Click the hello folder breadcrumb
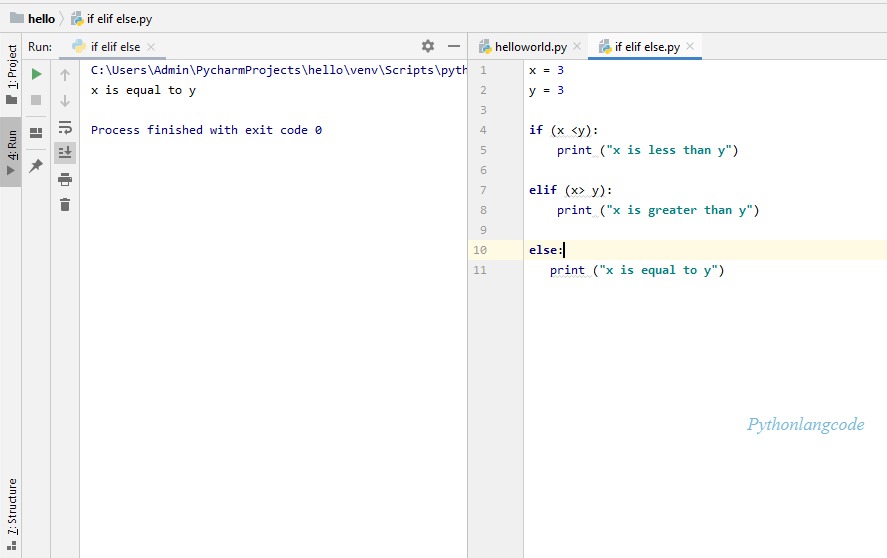This screenshot has height=558, width=887. (33, 19)
